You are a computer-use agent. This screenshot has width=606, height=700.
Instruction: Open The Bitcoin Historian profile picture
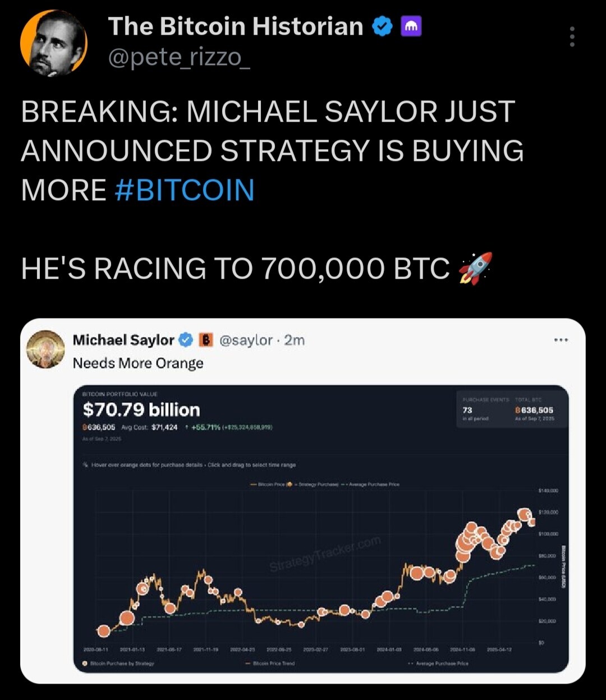click(54, 43)
